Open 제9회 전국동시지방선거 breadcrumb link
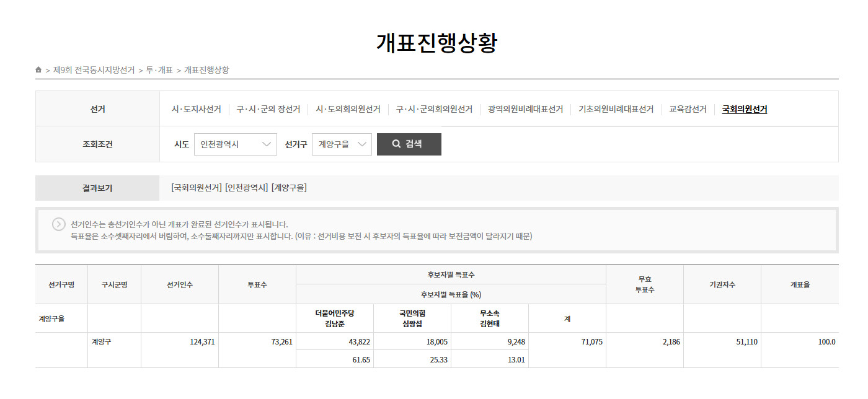This screenshot has height=399, width=868. pyautogui.click(x=94, y=70)
